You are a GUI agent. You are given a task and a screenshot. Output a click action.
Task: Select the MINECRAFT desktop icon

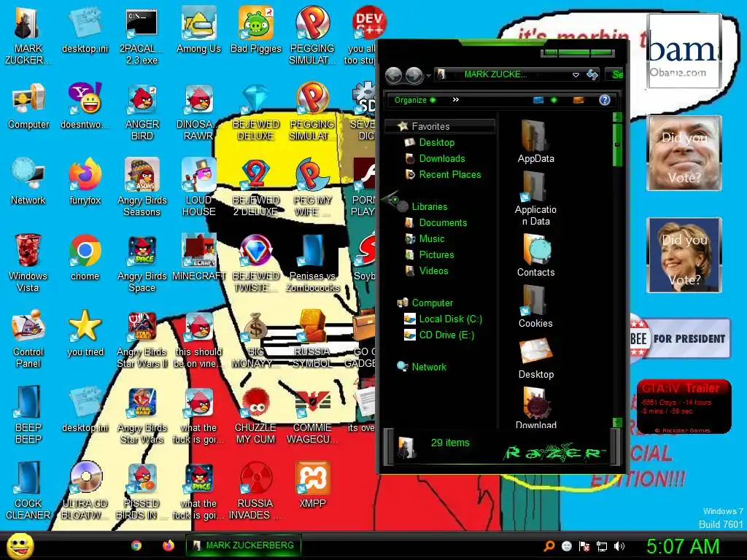[x=198, y=258]
